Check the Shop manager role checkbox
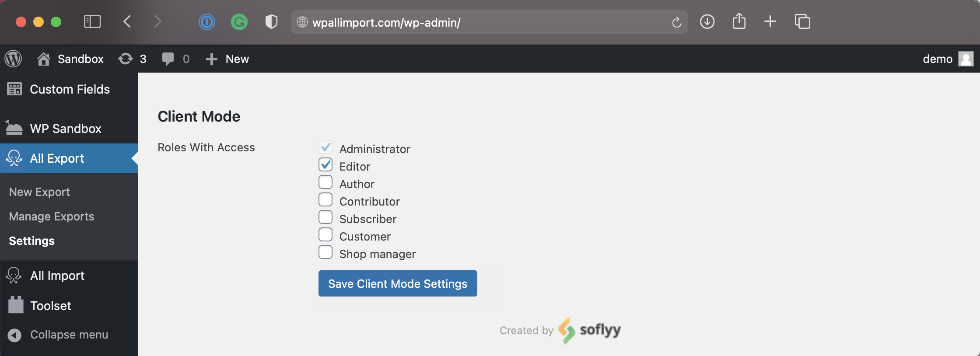 325,252
